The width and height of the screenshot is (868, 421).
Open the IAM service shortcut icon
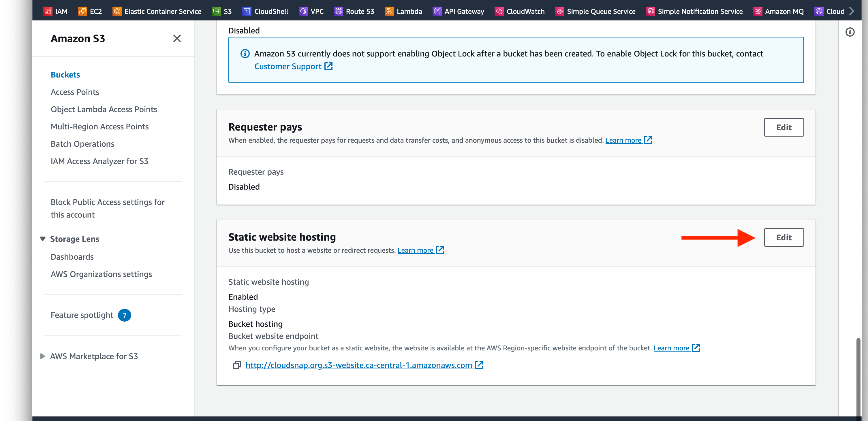tap(48, 11)
